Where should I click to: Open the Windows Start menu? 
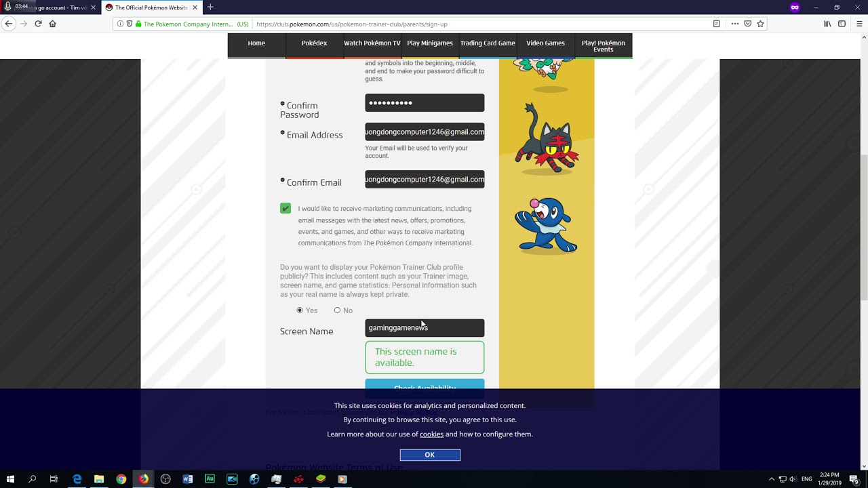10,479
